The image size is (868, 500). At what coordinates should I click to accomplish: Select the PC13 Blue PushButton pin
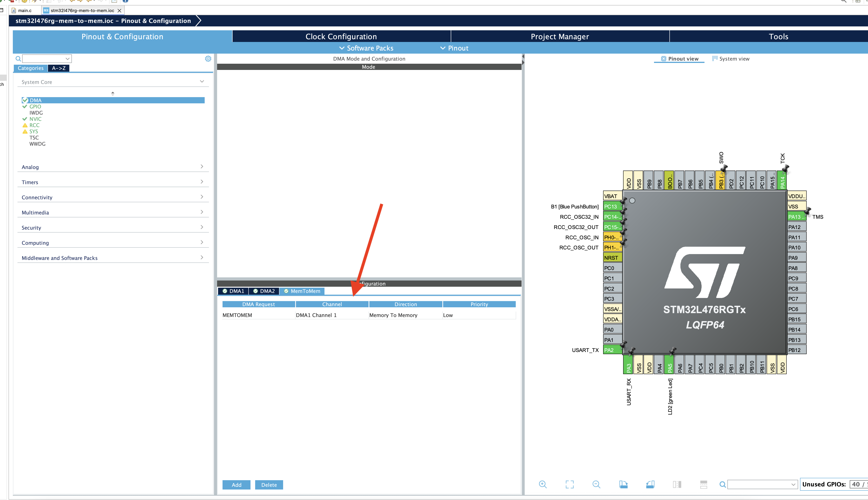pyautogui.click(x=612, y=206)
